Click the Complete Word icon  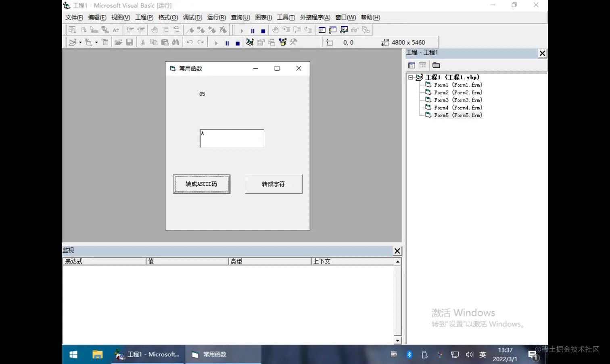click(116, 30)
